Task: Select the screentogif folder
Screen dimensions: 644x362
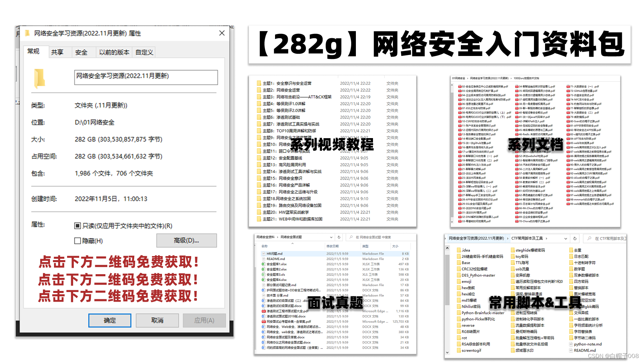Action: click(469, 350)
